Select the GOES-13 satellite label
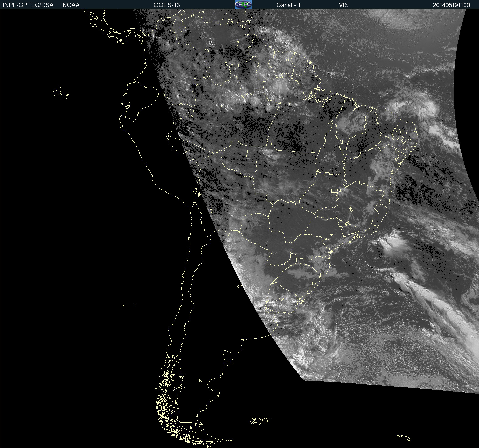This screenshot has width=479, height=448. click(x=166, y=5)
